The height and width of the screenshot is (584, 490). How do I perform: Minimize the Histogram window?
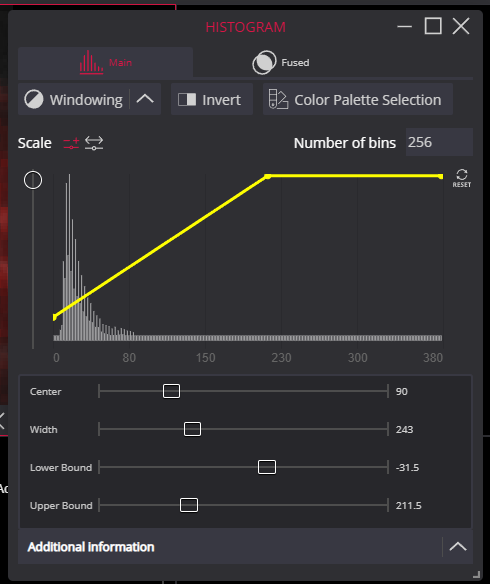click(404, 26)
